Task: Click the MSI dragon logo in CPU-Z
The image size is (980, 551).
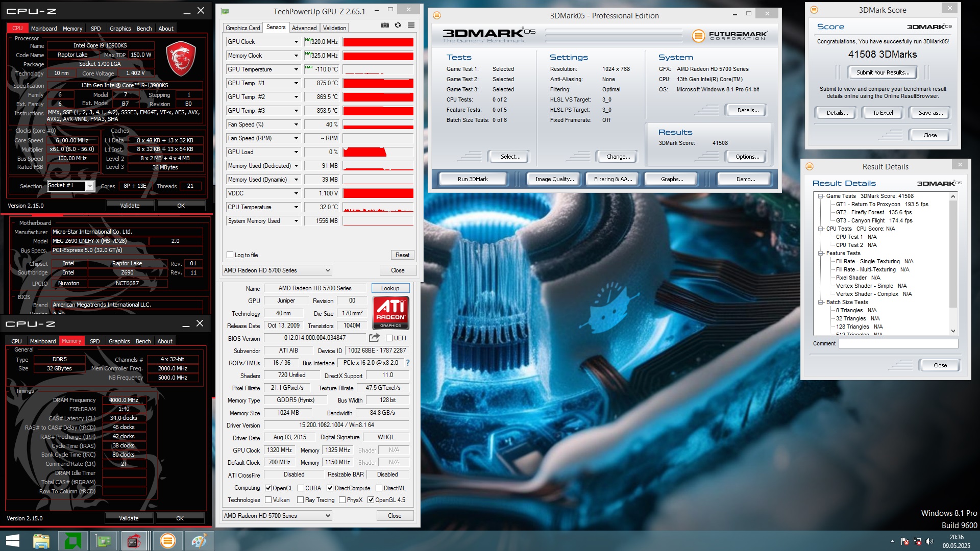Action: coord(181,58)
